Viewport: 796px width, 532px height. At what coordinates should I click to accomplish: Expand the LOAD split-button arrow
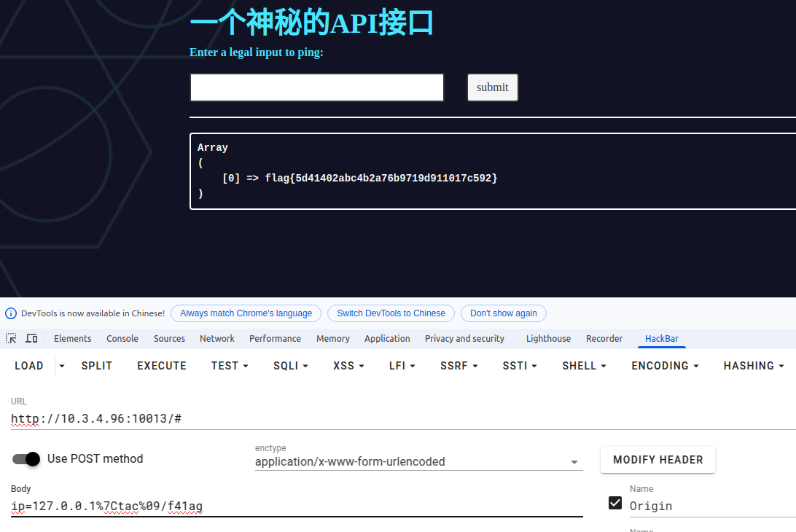(62, 366)
